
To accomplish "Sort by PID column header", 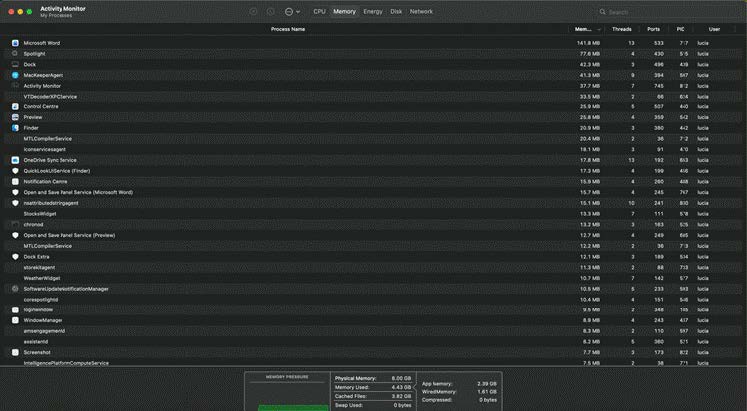I will 681,29.
